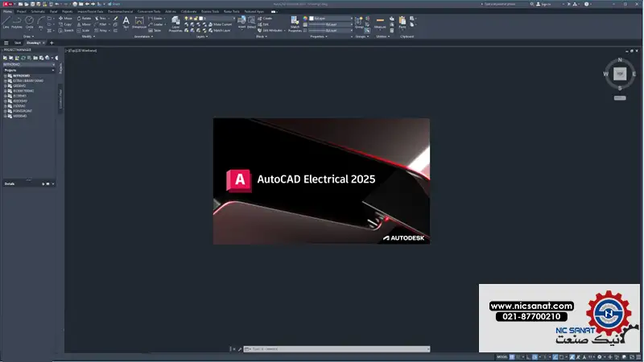Open the Reports ribbon tab
644x362 pixels.
pos(67,11)
